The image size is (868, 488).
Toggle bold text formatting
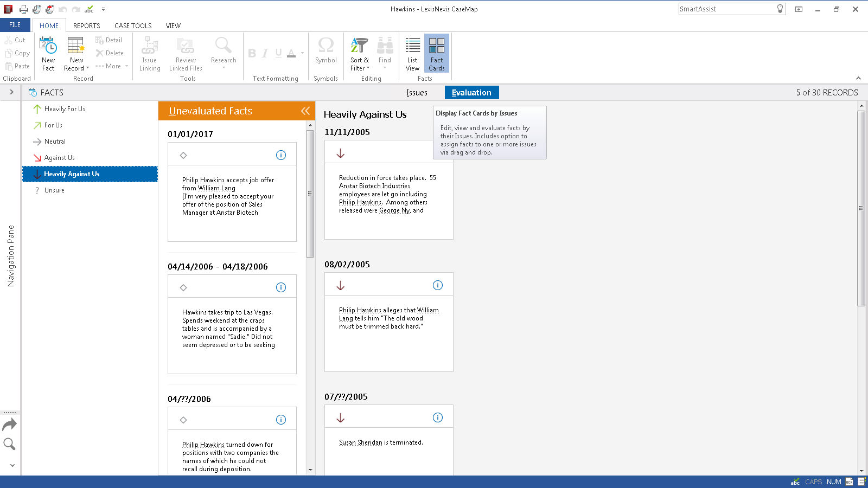click(x=252, y=53)
